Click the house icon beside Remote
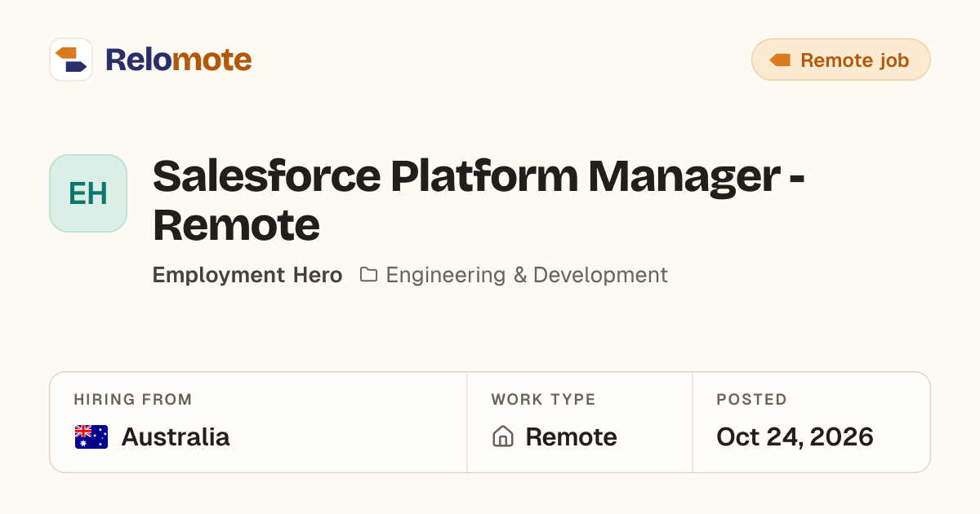Image resolution: width=980 pixels, height=514 pixels. 503,436
